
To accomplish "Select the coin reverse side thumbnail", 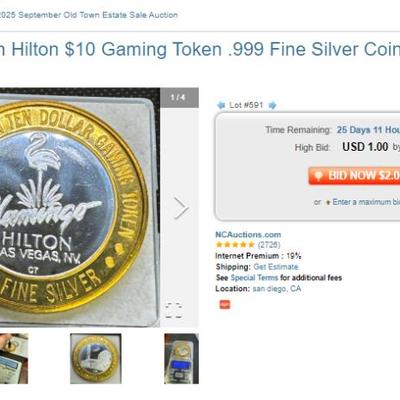I will click(x=96, y=358).
